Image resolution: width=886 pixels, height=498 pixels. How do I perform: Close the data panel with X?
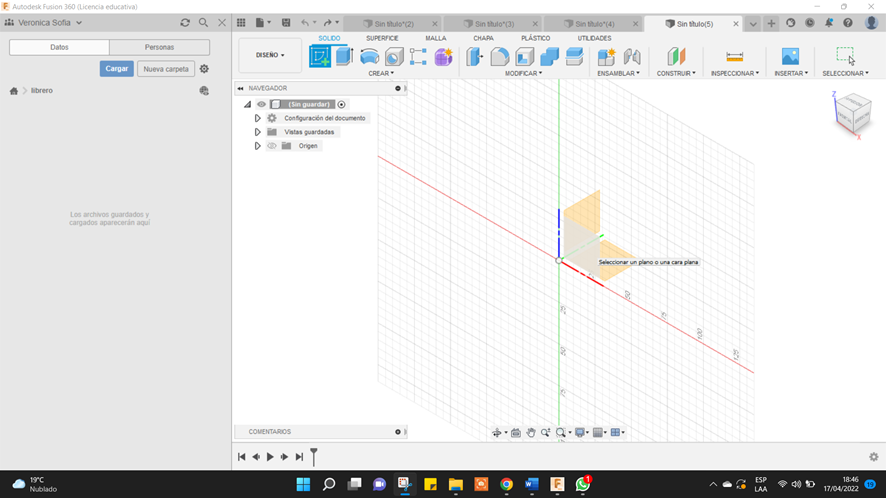pos(222,23)
